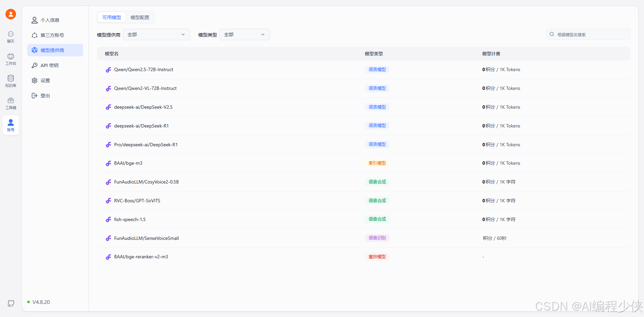The height and width of the screenshot is (317, 644).
Task: Click 语音合成 tag of fish-speech-1.5 row
Action: coord(377,219)
